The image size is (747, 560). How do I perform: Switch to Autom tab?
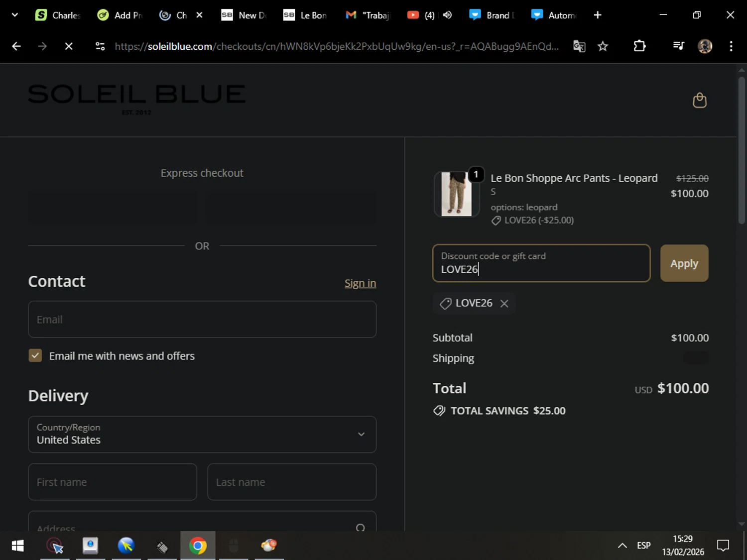point(553,15)
